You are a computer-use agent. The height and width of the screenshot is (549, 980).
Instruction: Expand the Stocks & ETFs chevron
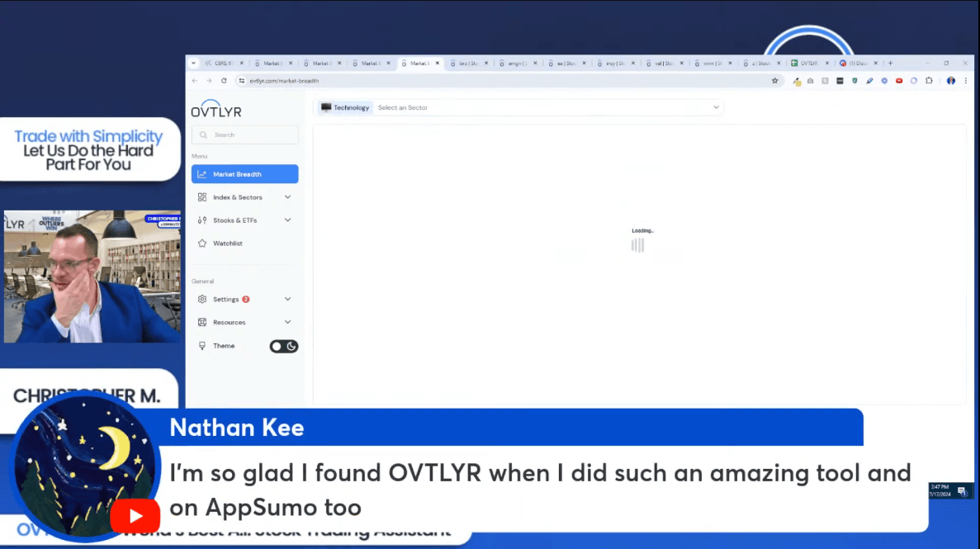(287, 220)
